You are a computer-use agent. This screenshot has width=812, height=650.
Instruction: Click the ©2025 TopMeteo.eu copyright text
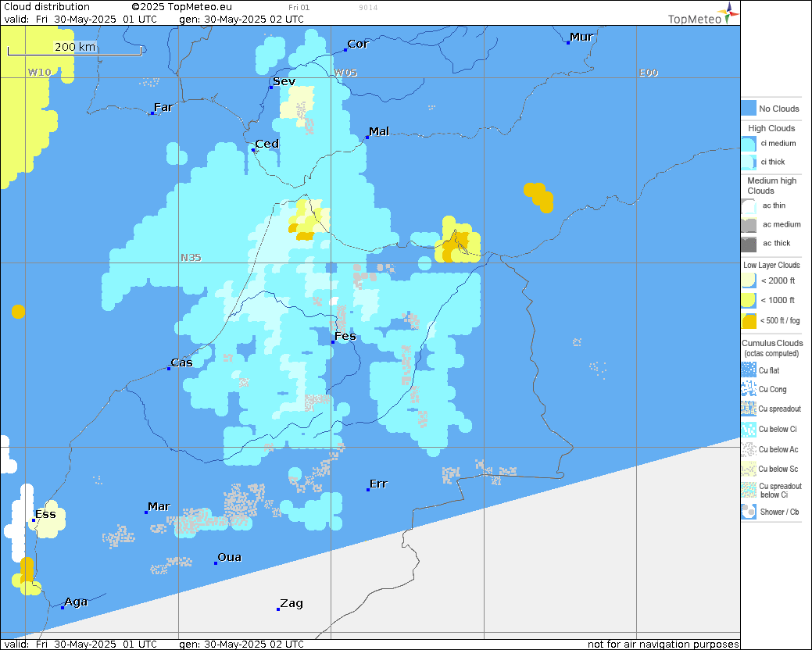click(x=182, y=7)
